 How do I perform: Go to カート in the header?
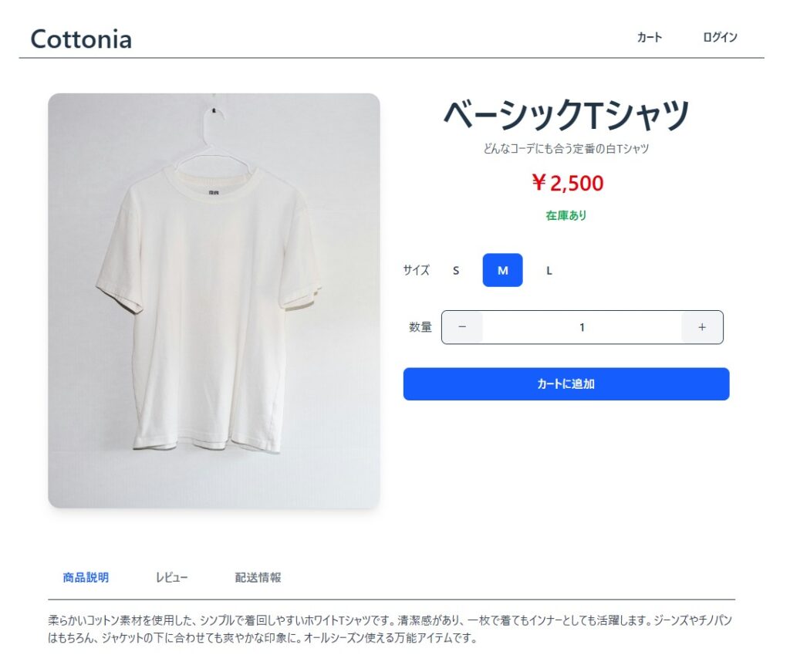[650, 37]
